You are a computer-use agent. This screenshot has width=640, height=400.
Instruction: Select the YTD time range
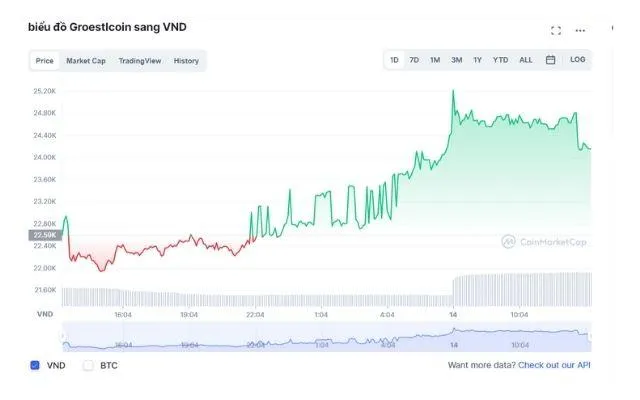500,60
